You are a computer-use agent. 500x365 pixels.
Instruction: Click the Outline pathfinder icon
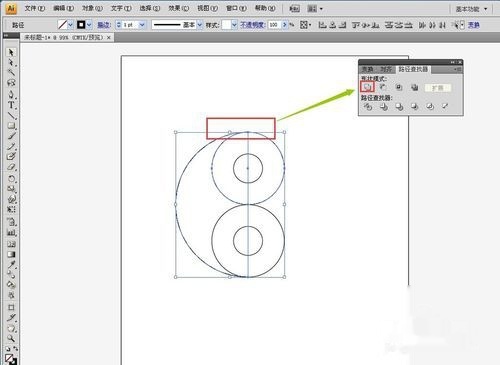(x=430, y=107)
